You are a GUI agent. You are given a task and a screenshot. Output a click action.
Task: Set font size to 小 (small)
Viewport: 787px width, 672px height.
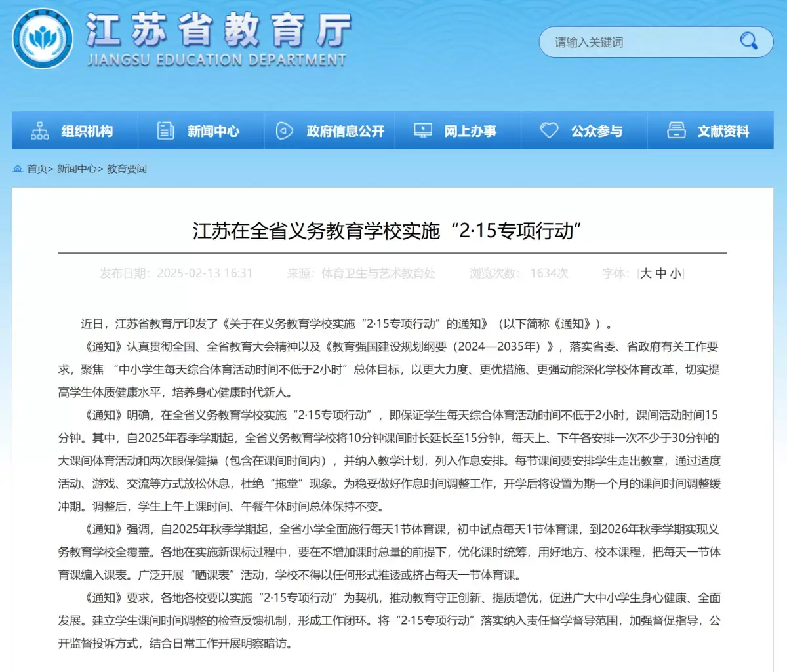[x=676, y=273]
